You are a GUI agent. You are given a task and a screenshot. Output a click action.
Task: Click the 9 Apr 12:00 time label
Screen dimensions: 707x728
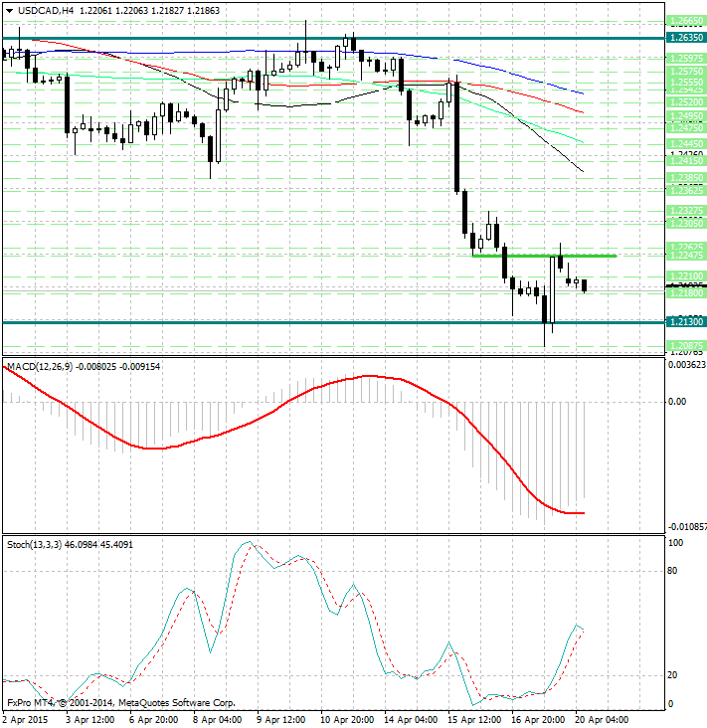[280, 720]
